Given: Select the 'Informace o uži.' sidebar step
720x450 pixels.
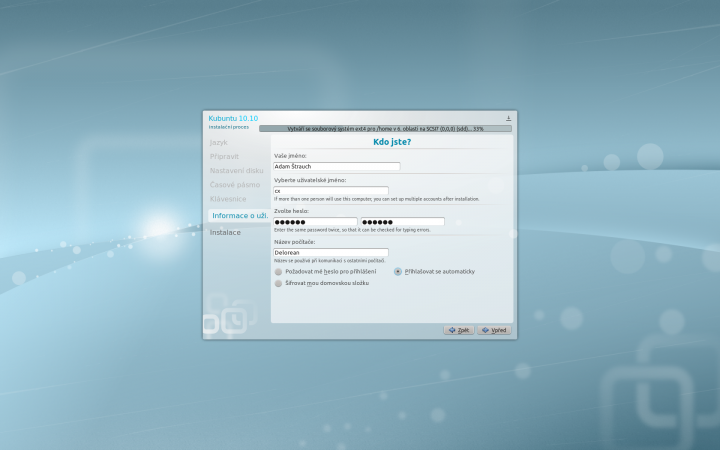Looking at the screenshot, I should tap(240, 216).
